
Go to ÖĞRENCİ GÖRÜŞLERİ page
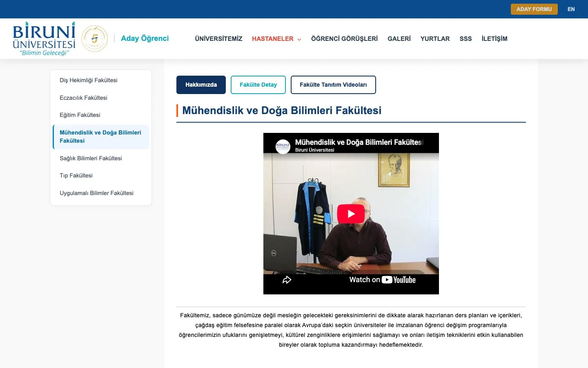tap(344, 39)
